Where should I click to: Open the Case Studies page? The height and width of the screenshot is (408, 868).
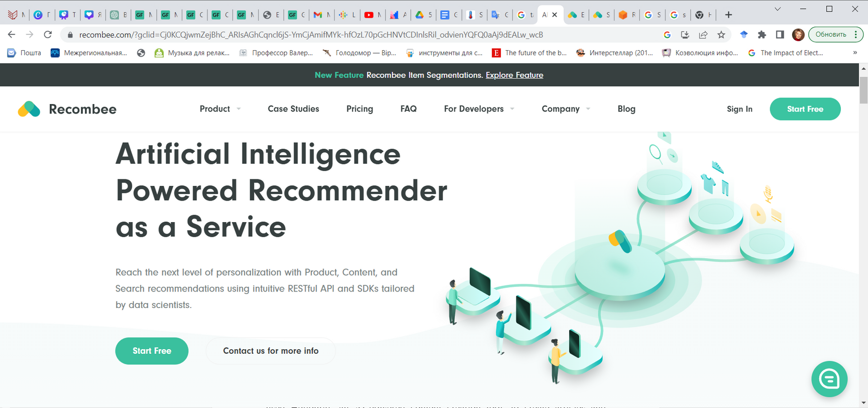tap(293, 109)
